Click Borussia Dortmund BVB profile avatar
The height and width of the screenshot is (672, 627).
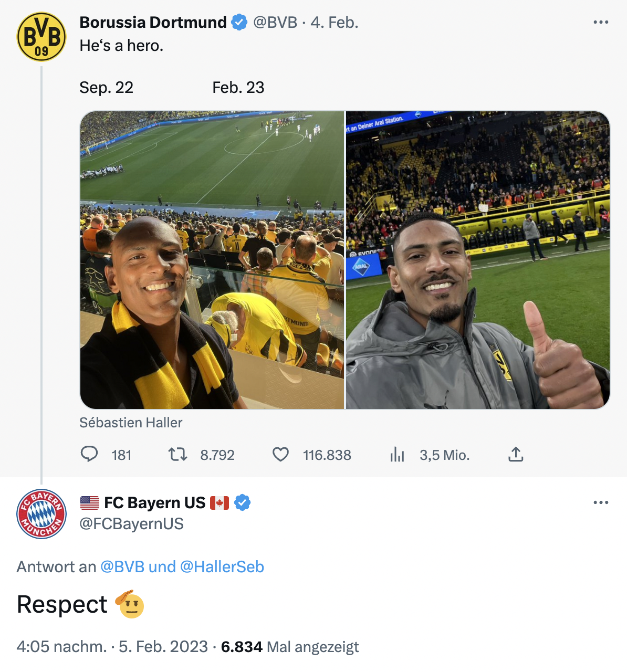click(x=41, y=37)
